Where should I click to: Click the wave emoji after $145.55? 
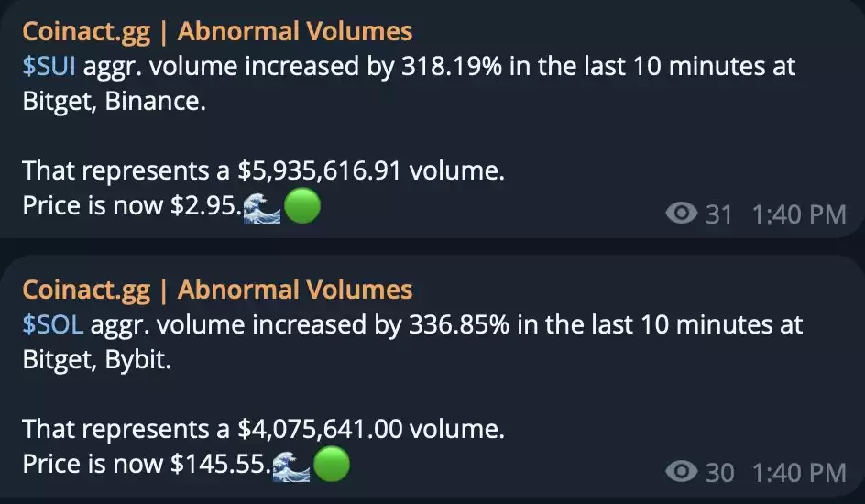(x=291, y=465)
